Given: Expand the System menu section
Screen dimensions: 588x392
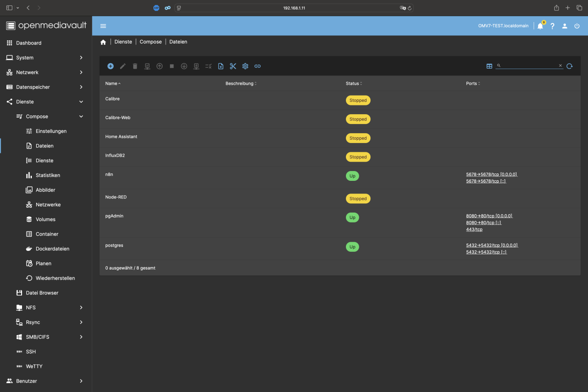Looking at the screenshot, I should pos(46,57).
